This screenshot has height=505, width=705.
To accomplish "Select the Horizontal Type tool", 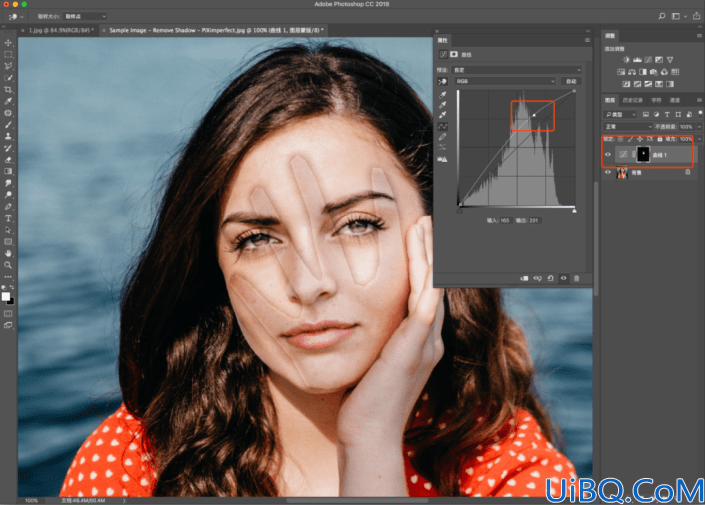I will 8,218.
